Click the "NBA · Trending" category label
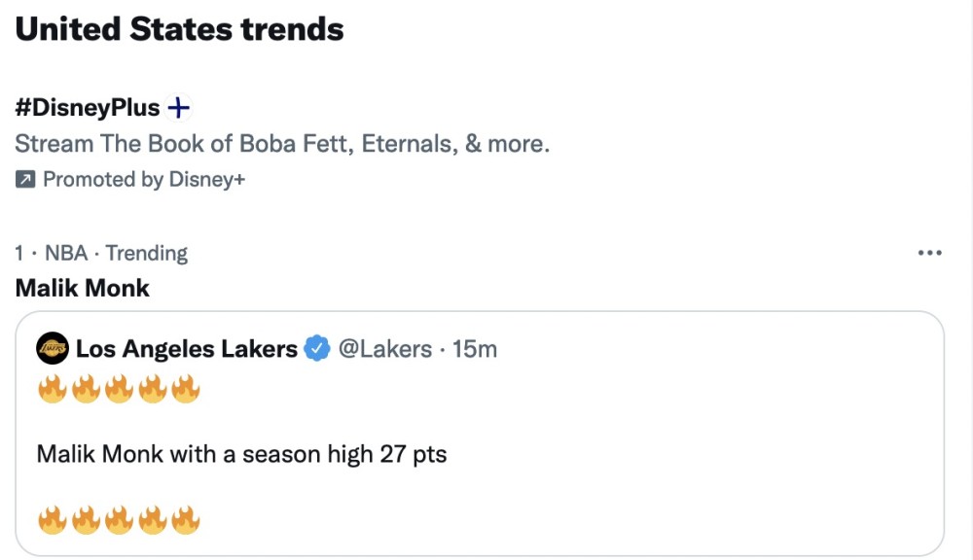This screenshot has height=560, width=973. tap(116, 254)
